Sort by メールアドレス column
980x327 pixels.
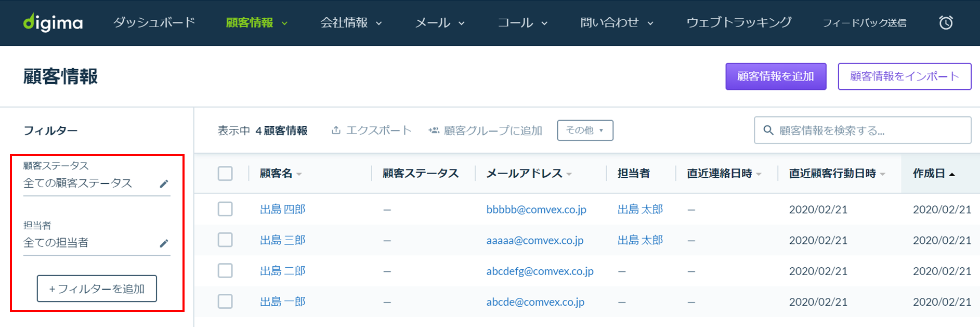[529, 173]
